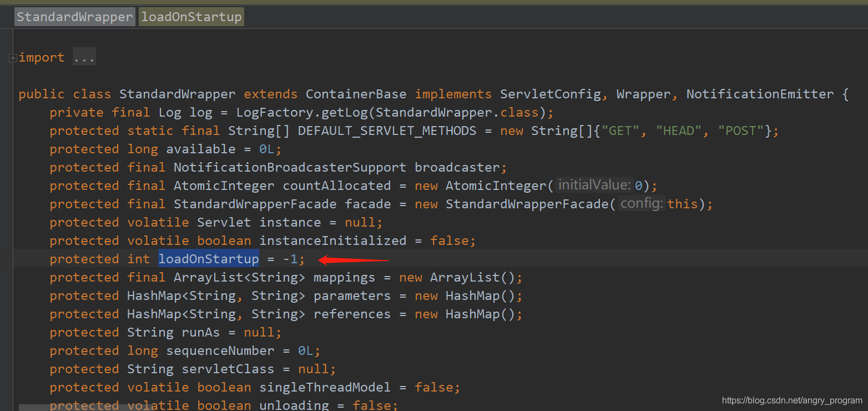Expand the folded import block icon

click(12, 58)
